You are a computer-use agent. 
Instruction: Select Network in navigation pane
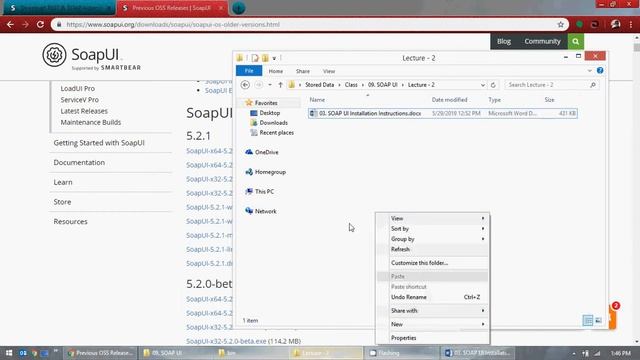click(x=265, y=211)
